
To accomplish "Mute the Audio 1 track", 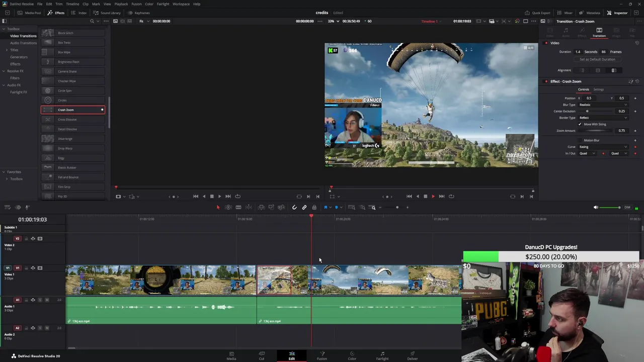I will coord(47,300).
